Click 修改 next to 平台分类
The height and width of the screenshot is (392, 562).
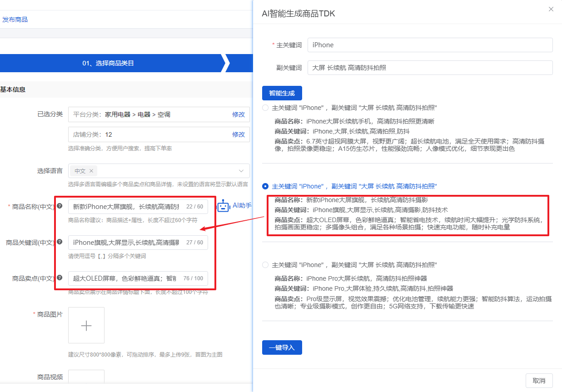click(x=239, y=114)
